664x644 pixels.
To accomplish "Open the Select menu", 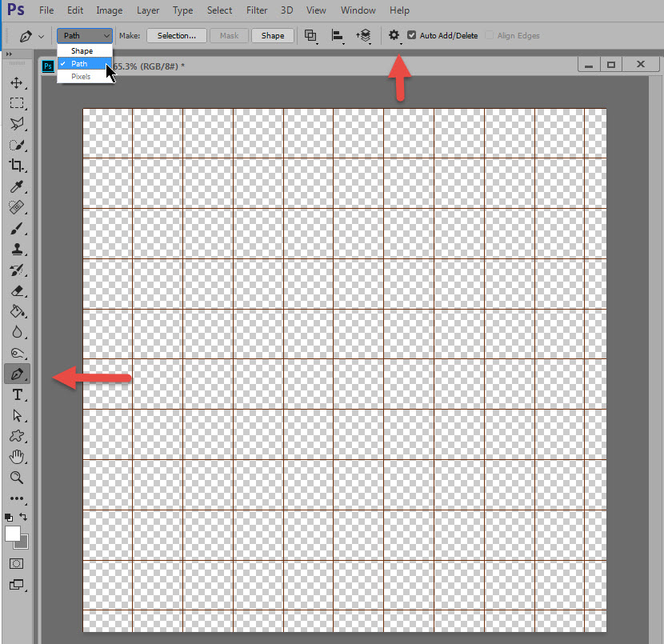I will tap(219, 10).
